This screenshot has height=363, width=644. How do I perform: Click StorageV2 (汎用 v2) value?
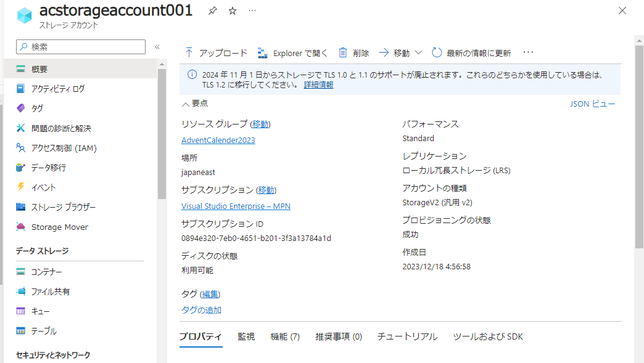437,203
